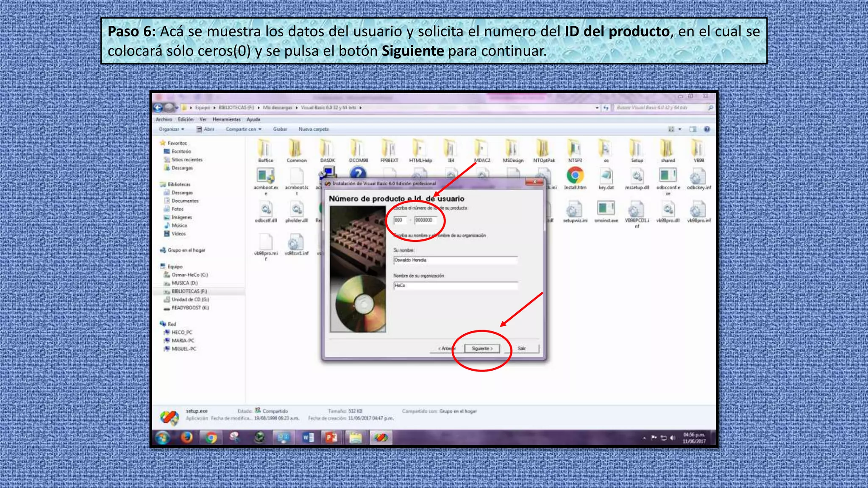
Task: Click the Nombre de su organización field
Action: tap(455, 286)
